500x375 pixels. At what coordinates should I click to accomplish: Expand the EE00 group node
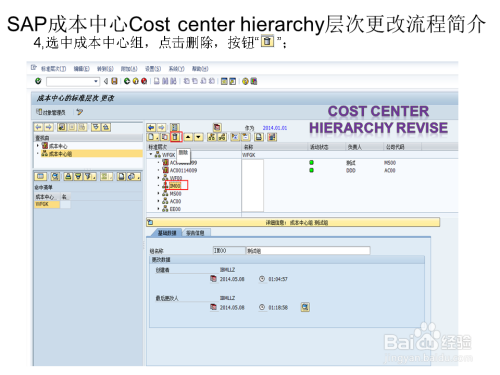158,209
